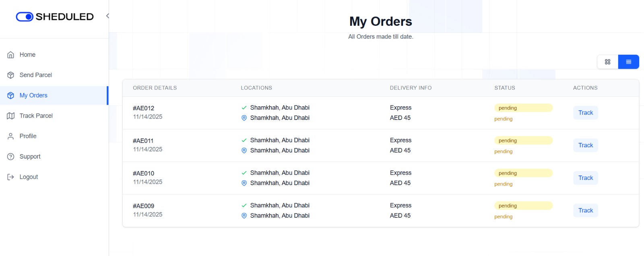Viewport: 644px width, 256px height.
Task: Click the destination pin icon for #AE012
Action: 244,118
